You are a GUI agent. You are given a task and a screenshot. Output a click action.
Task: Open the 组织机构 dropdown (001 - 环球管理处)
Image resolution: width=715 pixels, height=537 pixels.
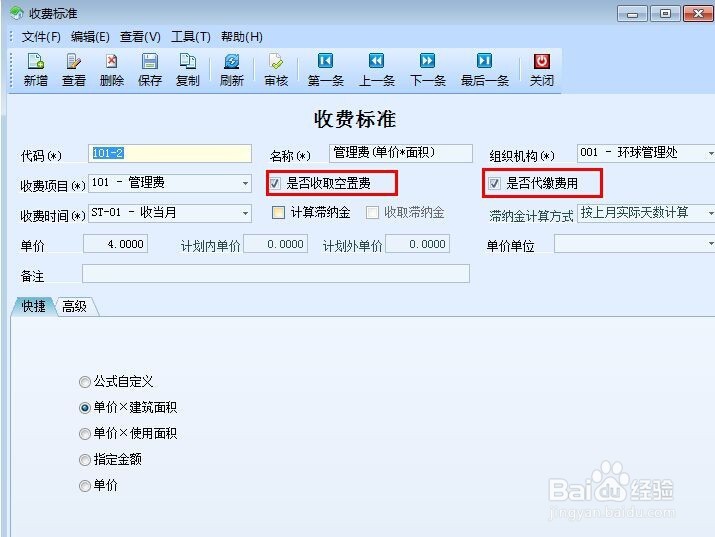[710, 153]
